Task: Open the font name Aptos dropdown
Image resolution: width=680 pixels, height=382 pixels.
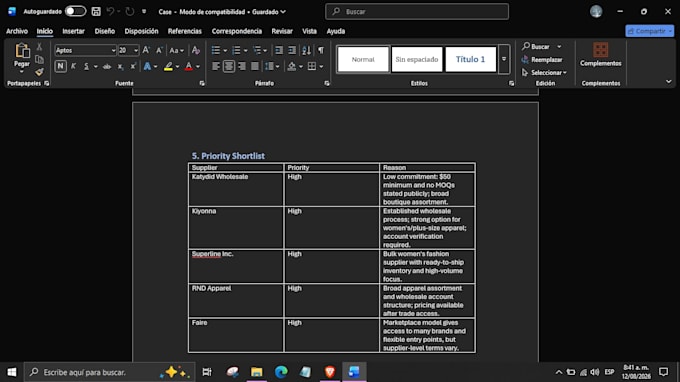Action: 113,51
